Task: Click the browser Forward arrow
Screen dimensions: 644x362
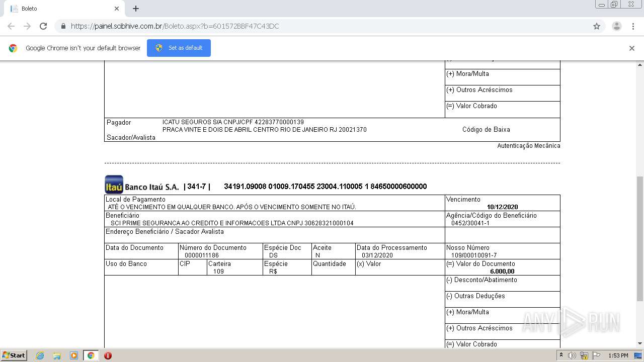Action: click(x=27, y=26)
